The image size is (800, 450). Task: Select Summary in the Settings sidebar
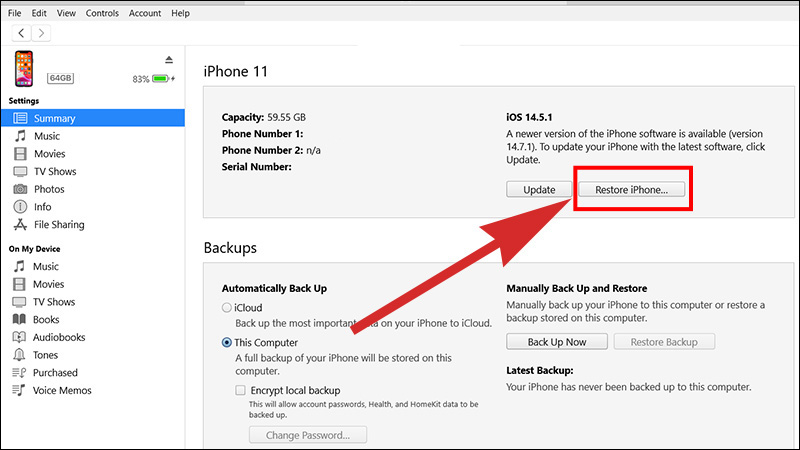click(54, 118)
